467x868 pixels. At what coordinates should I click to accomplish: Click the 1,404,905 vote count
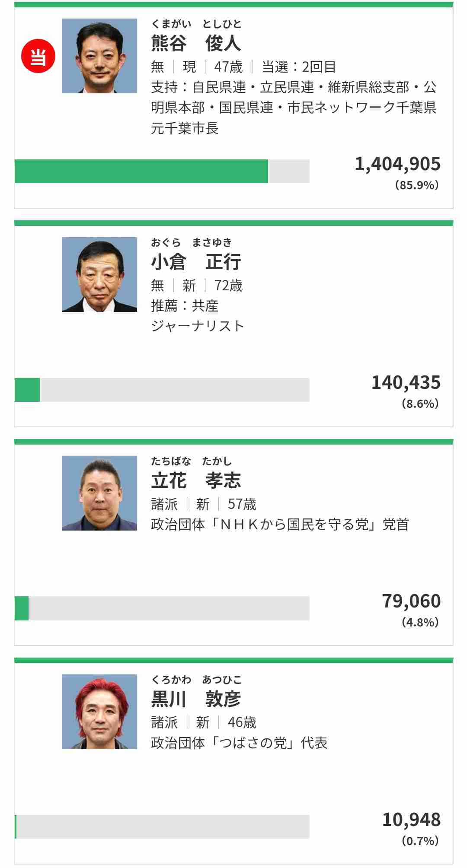point(398,164)
